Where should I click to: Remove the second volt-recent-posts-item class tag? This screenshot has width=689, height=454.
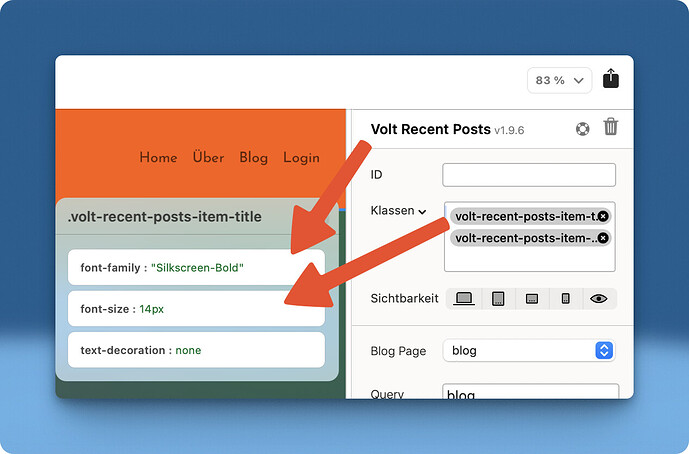point(603,238)
